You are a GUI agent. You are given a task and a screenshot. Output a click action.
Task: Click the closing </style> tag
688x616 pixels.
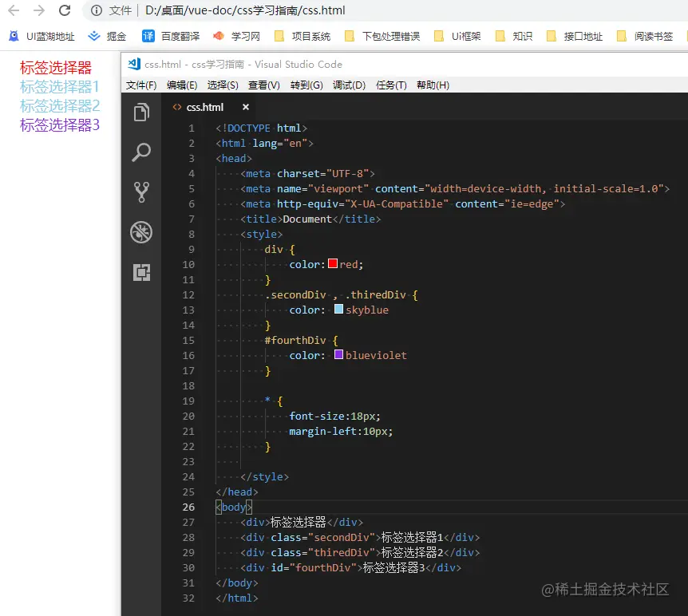coord(264,476)
